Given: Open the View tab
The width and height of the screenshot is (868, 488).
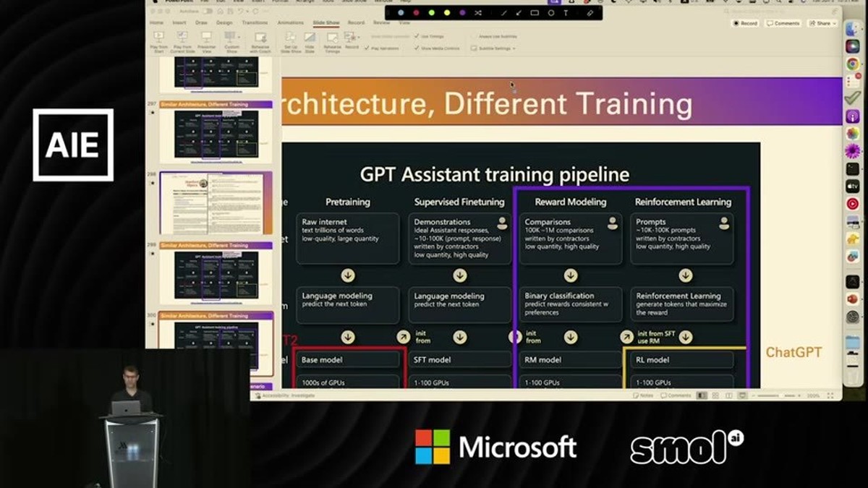Looking at the screenshot, I should point(404,22).
